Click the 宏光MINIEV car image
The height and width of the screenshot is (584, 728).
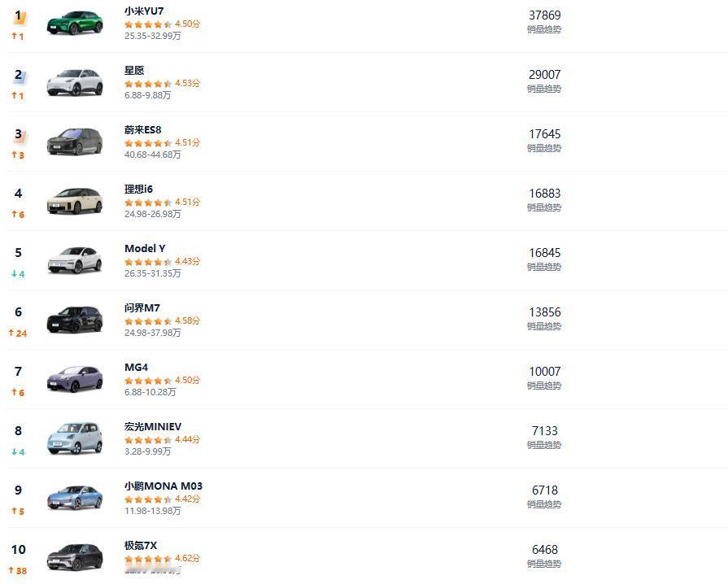pos(75,439)
